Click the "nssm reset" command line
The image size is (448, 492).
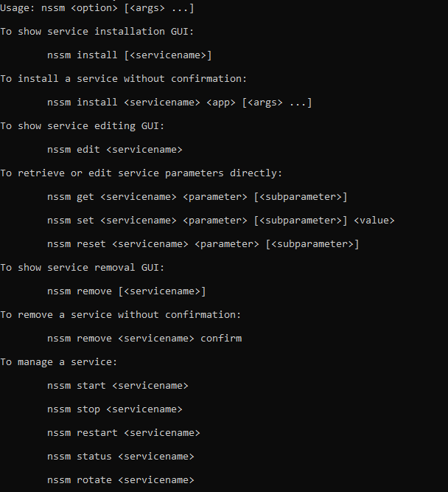tap(203, 244)
